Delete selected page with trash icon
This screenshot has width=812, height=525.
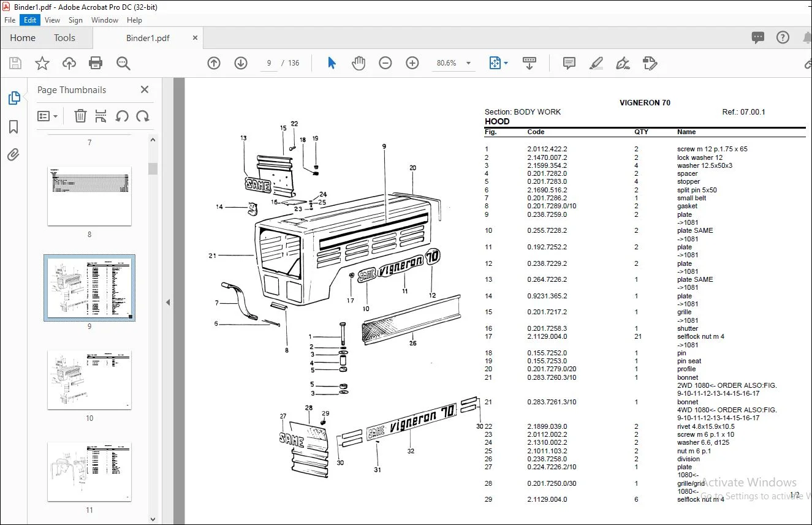pyautogui.click(x=80, y=116)
